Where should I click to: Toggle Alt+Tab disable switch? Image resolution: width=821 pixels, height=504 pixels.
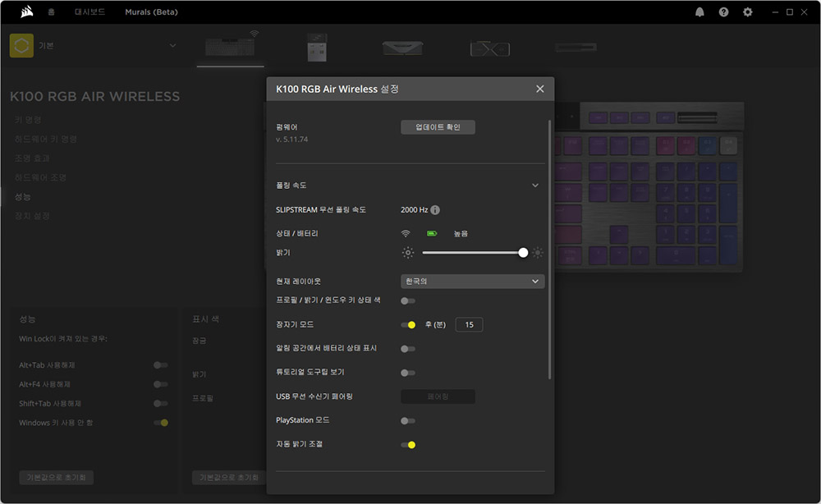(161, 365)
